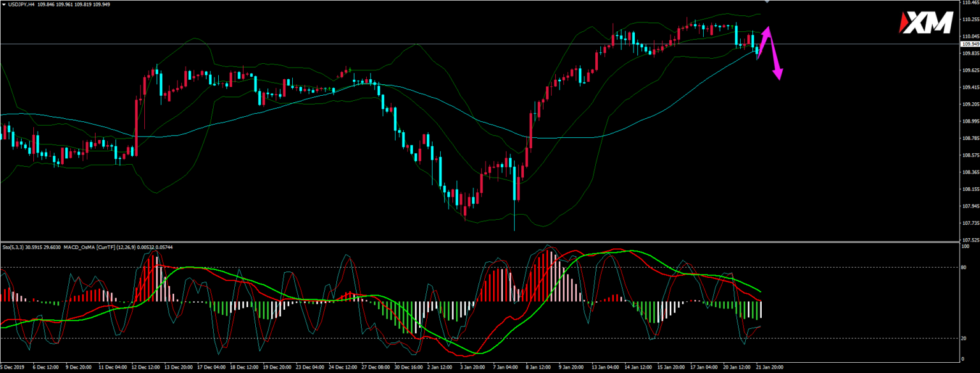Select the current price tag 109.949
Viewport: 980px width, 373px height.
click(969, 44)
